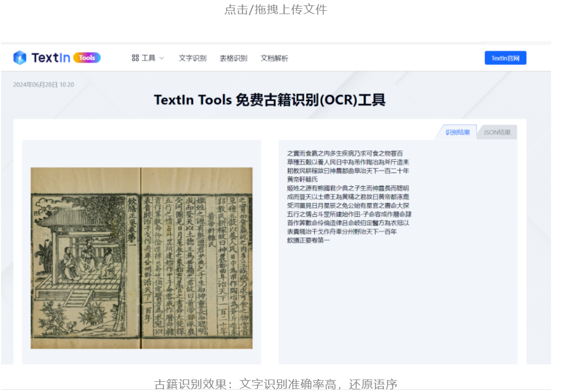Click the TextIn wordmark text
Viewport: 563px width, 392px height.
coord(50,58)
